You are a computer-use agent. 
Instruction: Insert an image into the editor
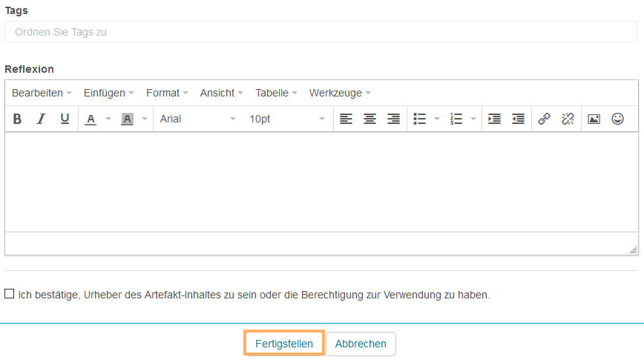594,119
